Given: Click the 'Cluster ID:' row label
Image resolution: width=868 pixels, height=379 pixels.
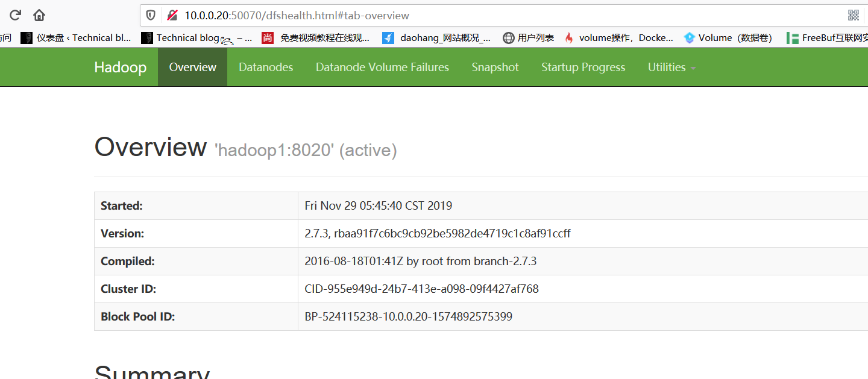Looking at the screenshot, I should pyautogui.click(x=128, y=289).
